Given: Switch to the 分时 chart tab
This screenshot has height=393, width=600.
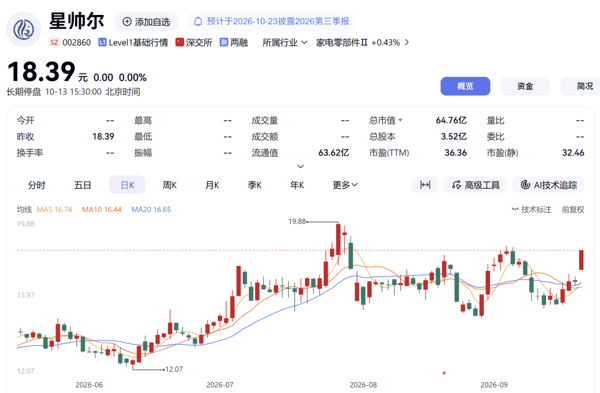Looking at the screenshot, I should [x=37, y=185].
